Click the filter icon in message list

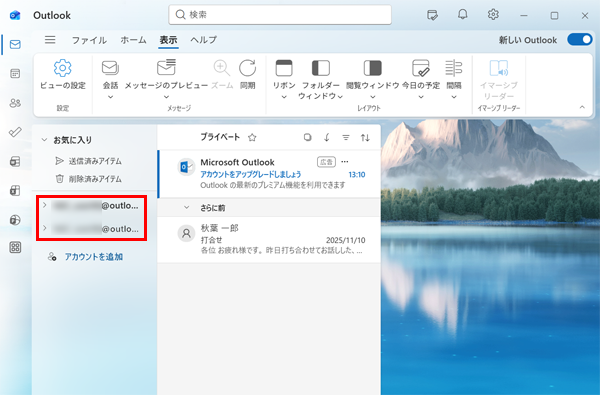(x=346, y=137)
